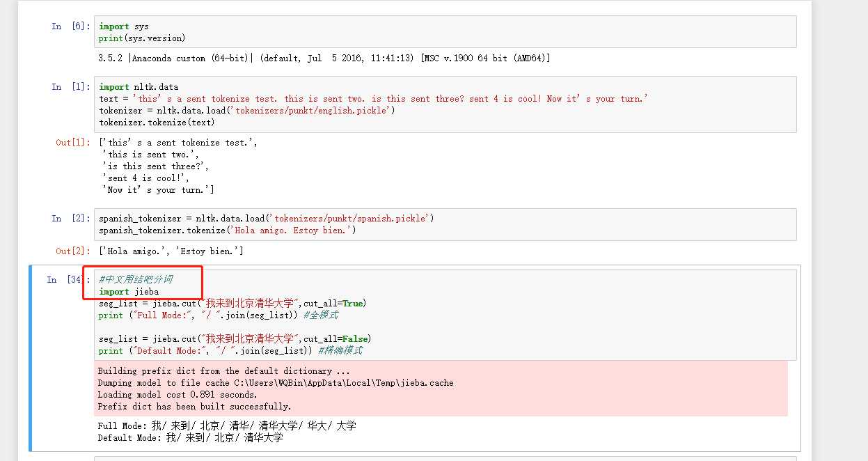Click output line 'Now it's your turn.'
Image resolution: width=868 pixels, height=461 pixels.
[158, 190]
